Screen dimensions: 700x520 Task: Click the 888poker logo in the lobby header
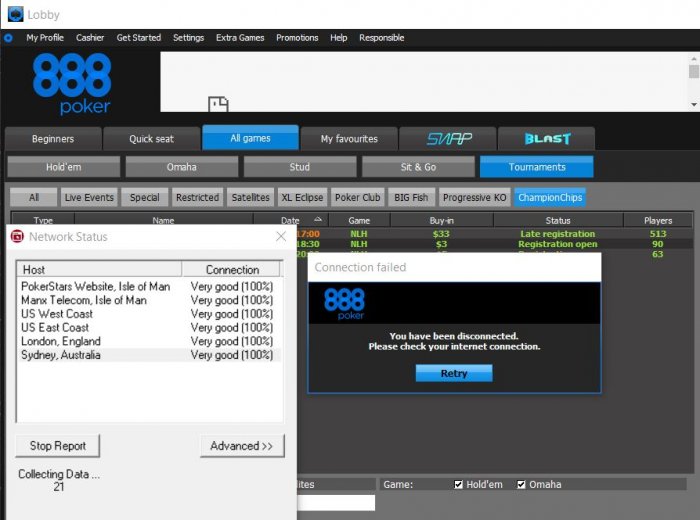(x=72, y=83)
